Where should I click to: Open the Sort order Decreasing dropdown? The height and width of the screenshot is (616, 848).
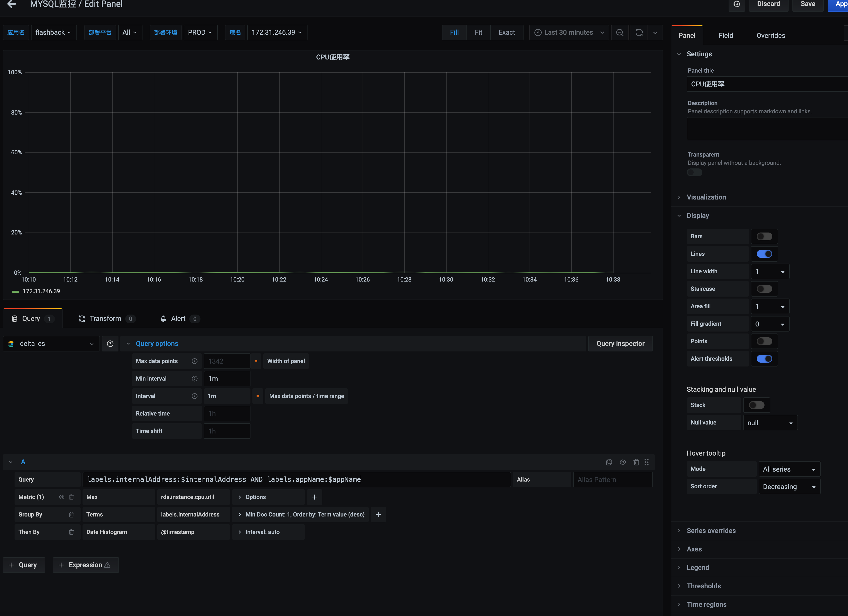(789, 487)
